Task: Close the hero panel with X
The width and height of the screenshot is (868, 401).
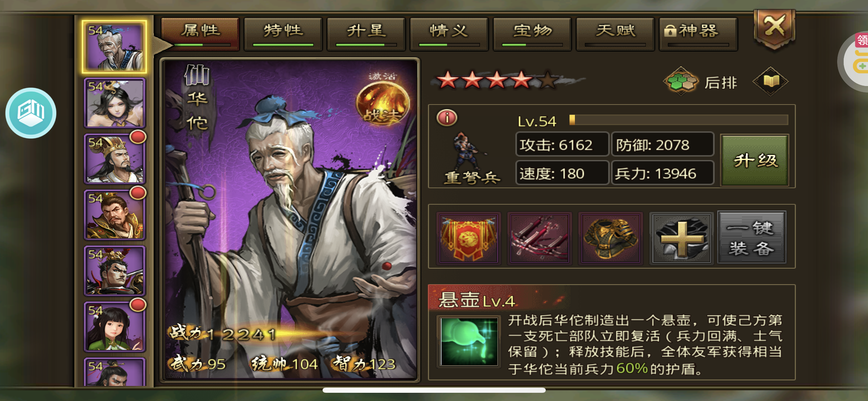Action: pos(774,29)
